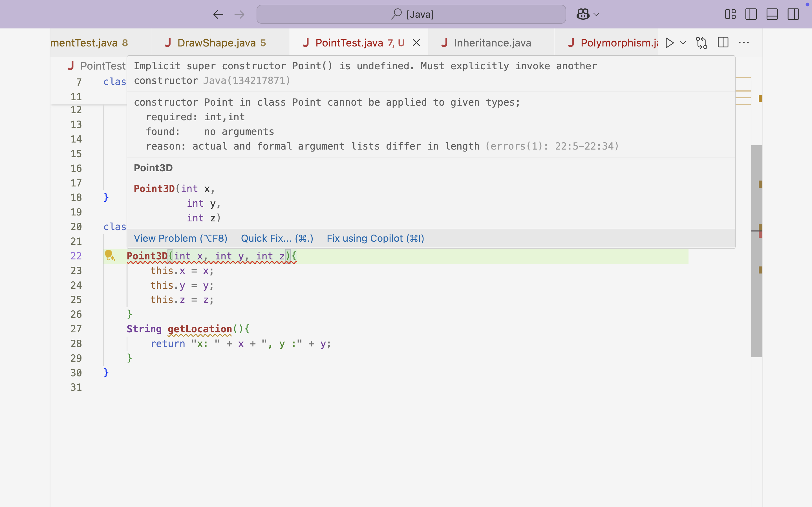Viewport: 812px width, 507px height.
Task: Click the quick fix lightbulb on line 22
Action: (110, 255)
